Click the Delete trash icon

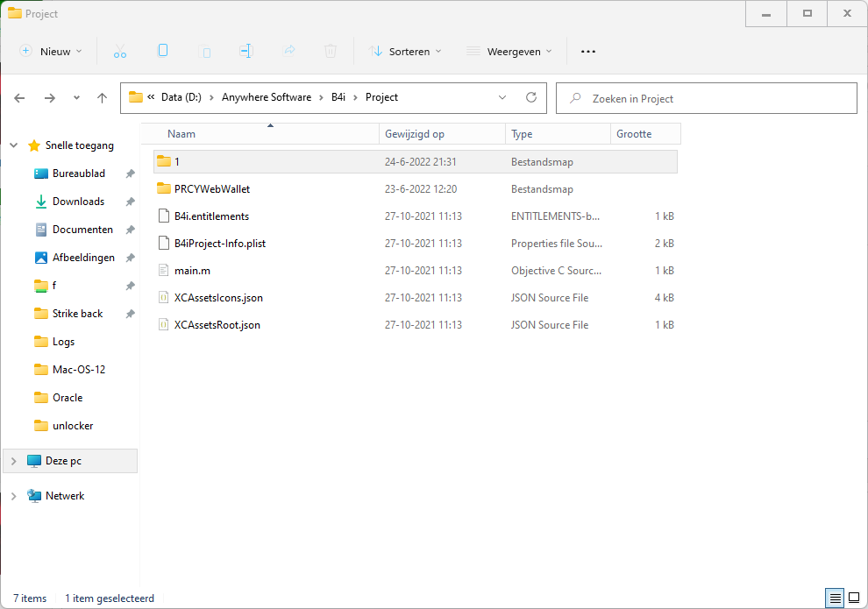(331, 52)
